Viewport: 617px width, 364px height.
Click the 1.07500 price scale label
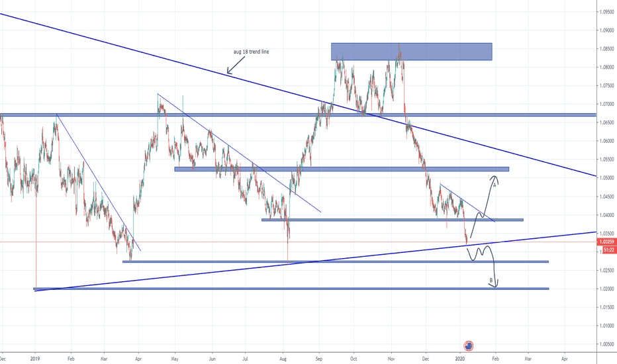(607, 86)
